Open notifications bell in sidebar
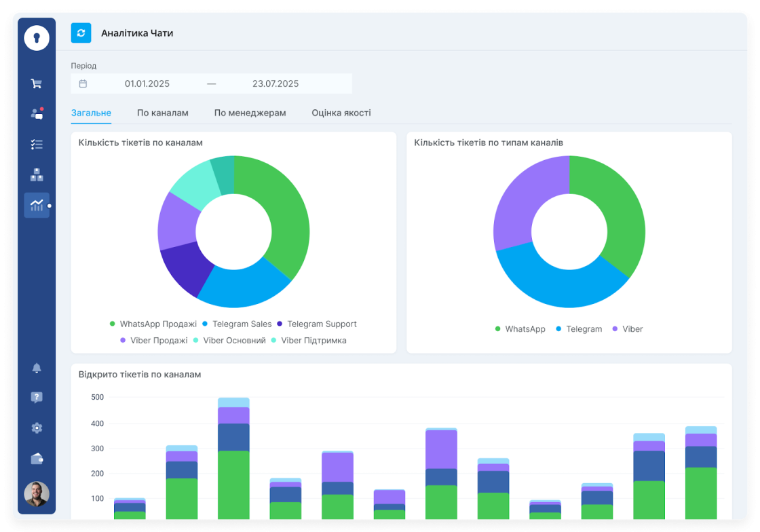 [37, 368]
